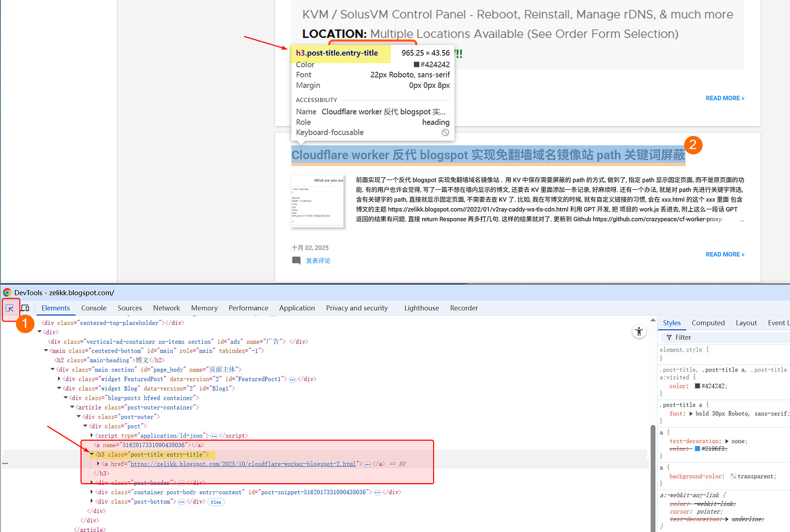This screenshot has height=532, width=790.
Task: Select the vertical-ad-container div node
Action: click(178, 342)
